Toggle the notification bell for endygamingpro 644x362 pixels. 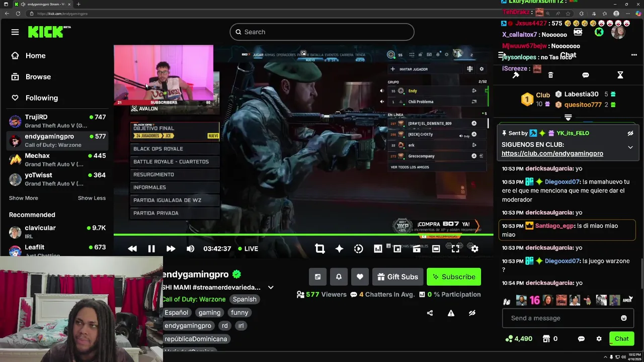pos(339,277)
